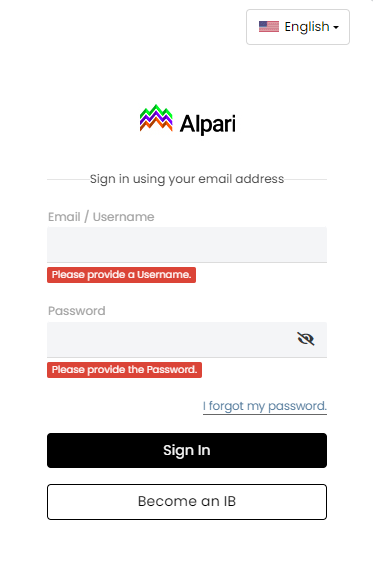Click the word 'English' in the language selector

point(307,27)
